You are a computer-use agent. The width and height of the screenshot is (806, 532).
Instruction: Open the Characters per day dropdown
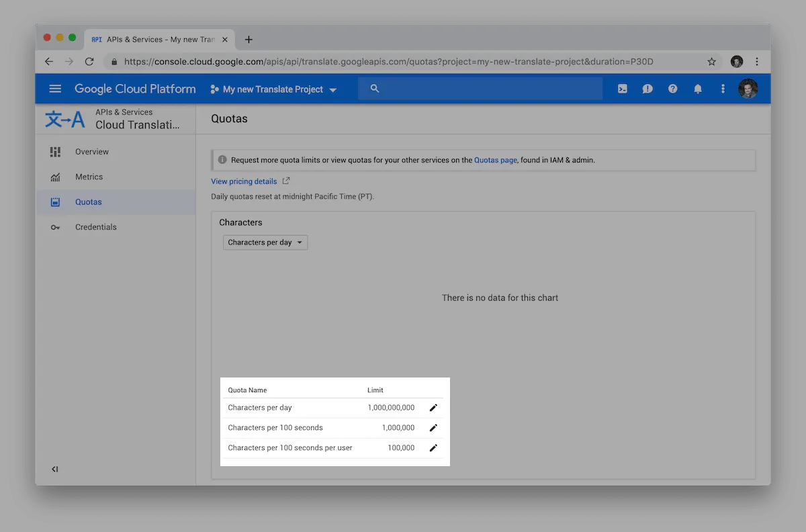[x=265, y=242]
